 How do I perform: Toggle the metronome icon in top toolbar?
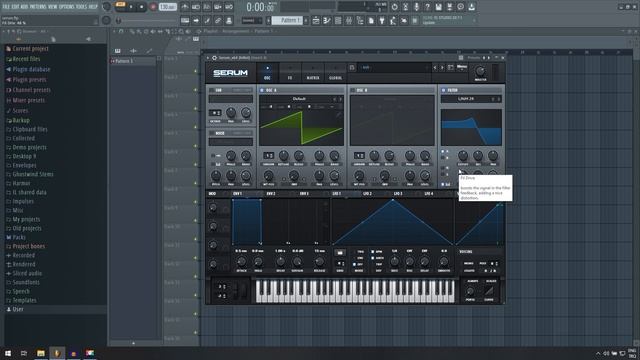pyautogui.click(x=184, y=7)
